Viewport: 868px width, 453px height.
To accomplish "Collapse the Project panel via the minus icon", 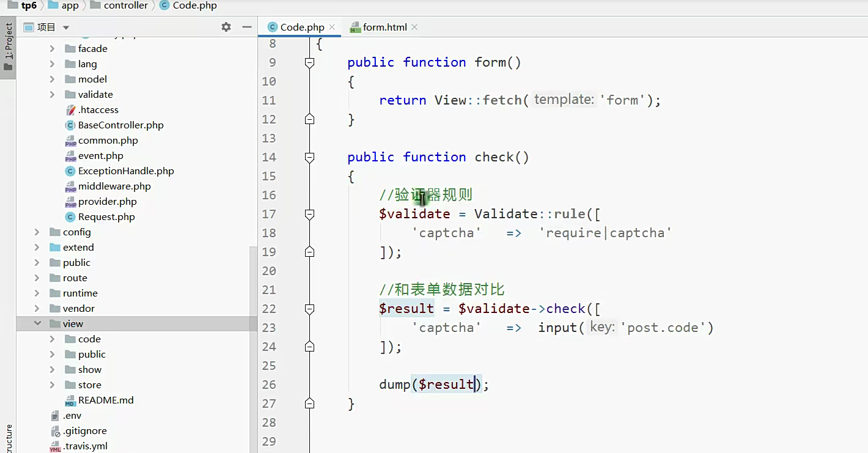I will (x=247, y=27).
